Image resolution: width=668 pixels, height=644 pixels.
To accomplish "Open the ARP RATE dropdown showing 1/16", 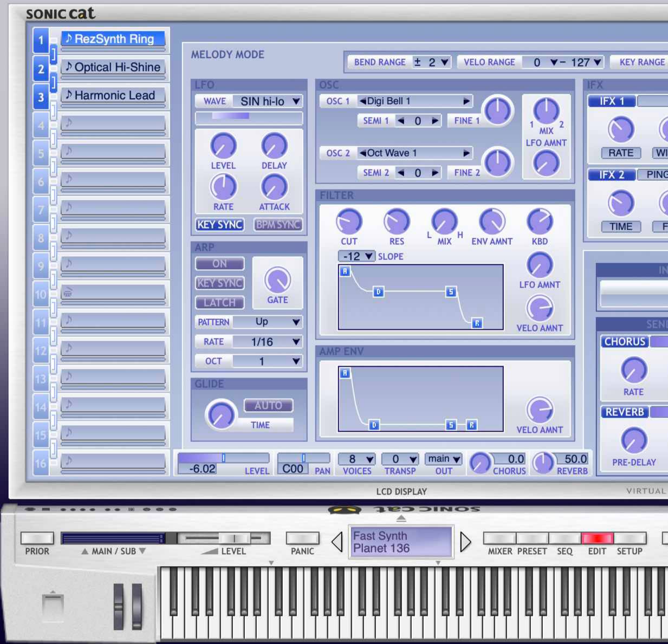I will coord(268,342).
